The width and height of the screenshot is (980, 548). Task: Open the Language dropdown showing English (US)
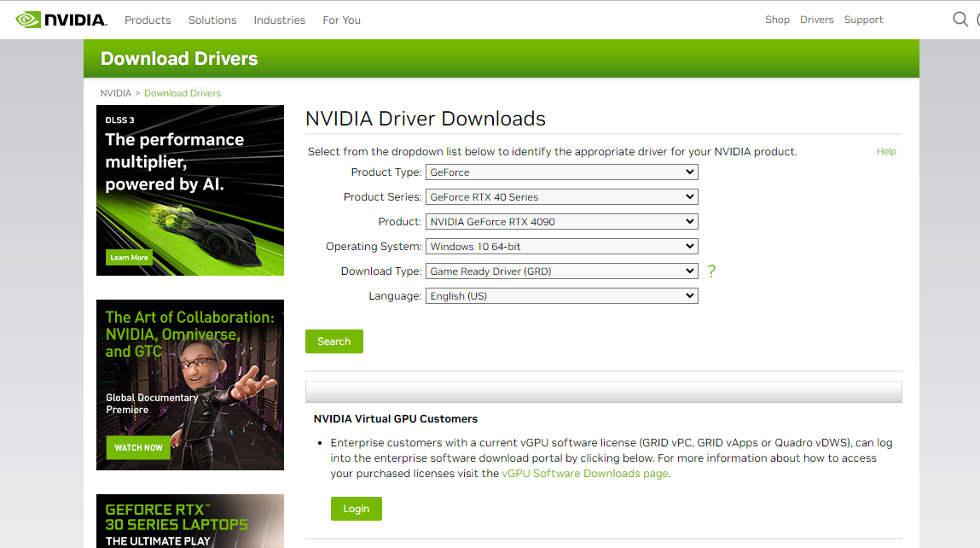pyautogui.click(x=562, y=296)
